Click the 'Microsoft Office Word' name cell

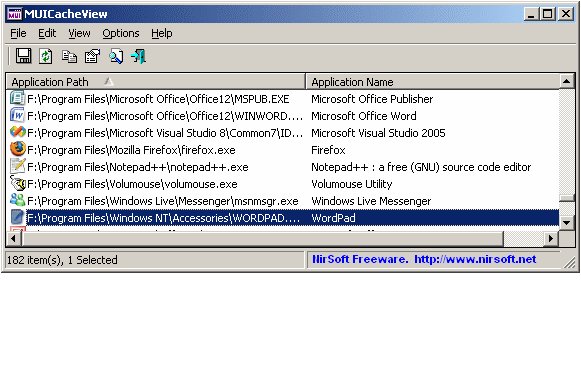(x=364, y=116)
